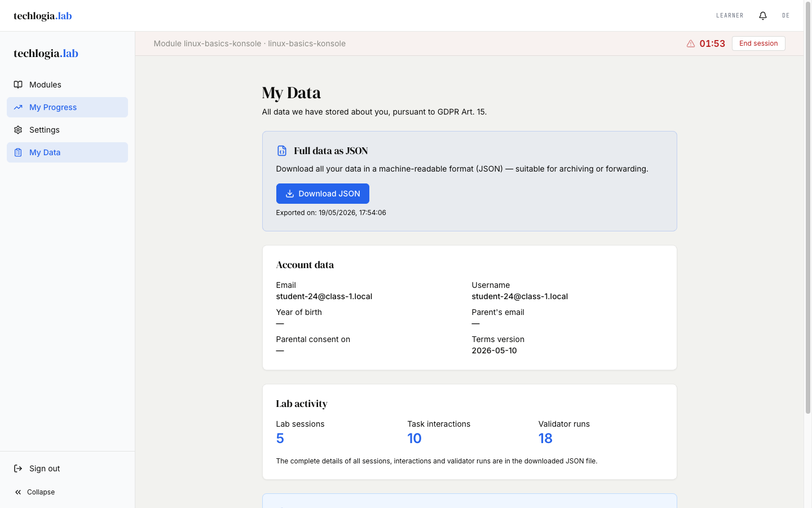Collapse the sidebar
812x508 pixels.
(x=67, y=492)
